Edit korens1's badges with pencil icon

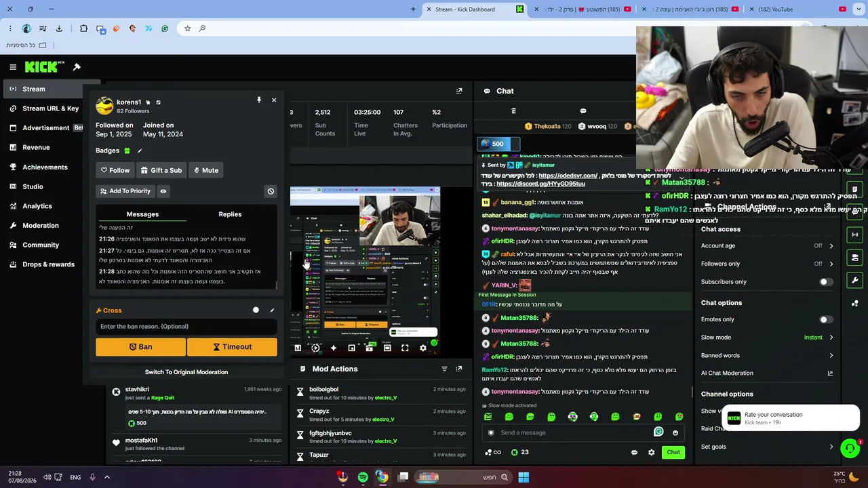(x=140, y=150)
